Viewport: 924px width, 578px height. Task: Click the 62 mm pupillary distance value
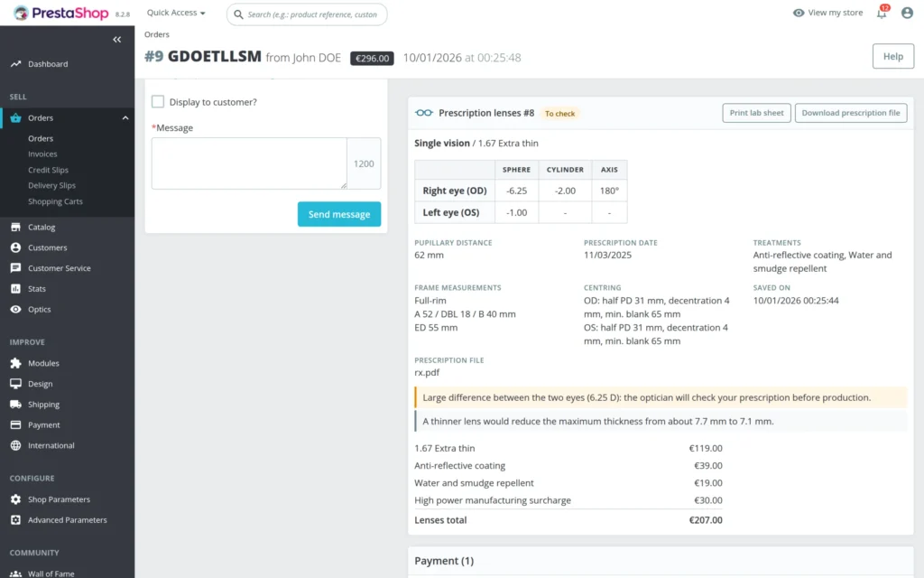coord(429,256)
